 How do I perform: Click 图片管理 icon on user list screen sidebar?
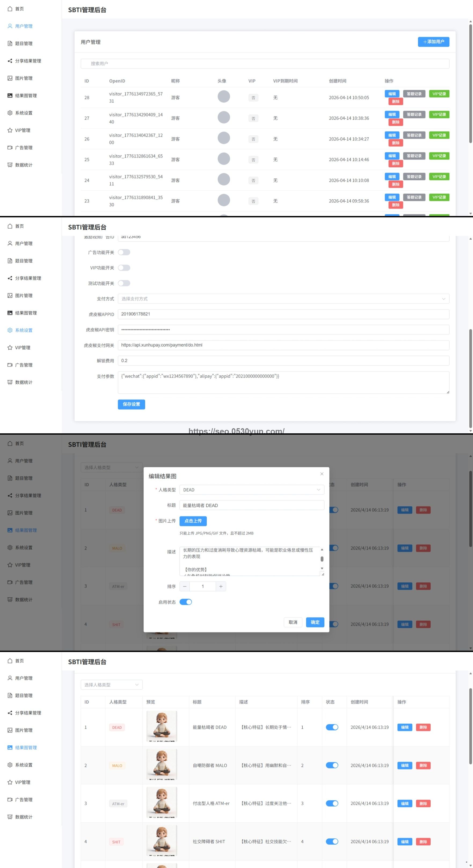coord(10,78)
